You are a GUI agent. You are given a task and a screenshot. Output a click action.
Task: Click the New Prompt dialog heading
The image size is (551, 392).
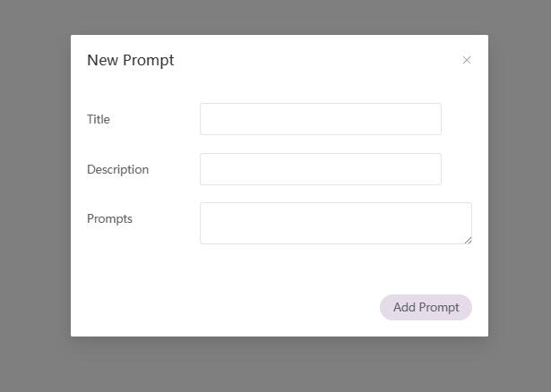[131, 60]
